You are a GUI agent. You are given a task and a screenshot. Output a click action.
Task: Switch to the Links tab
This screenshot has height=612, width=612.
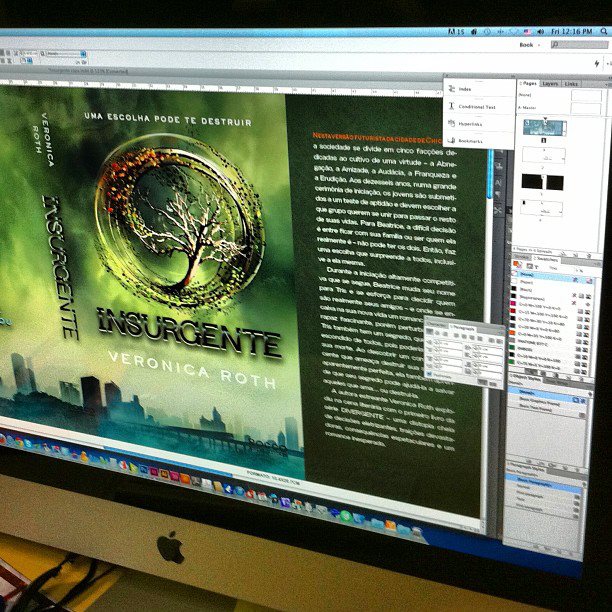tap(571, 84)
